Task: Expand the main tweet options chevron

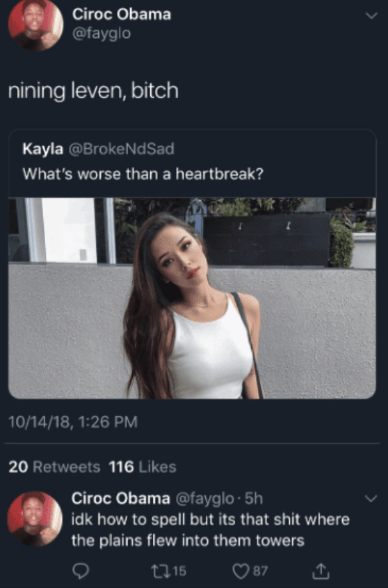Action: (371, 16)
